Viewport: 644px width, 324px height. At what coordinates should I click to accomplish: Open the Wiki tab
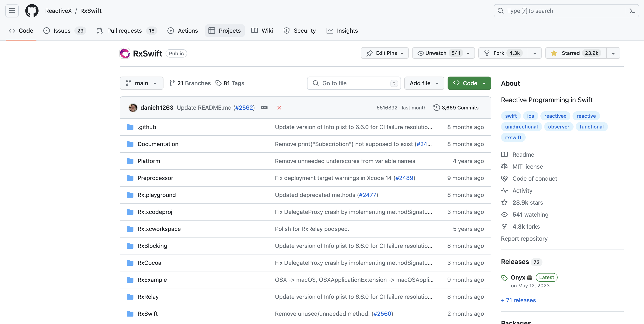click(x=262, y=31)
